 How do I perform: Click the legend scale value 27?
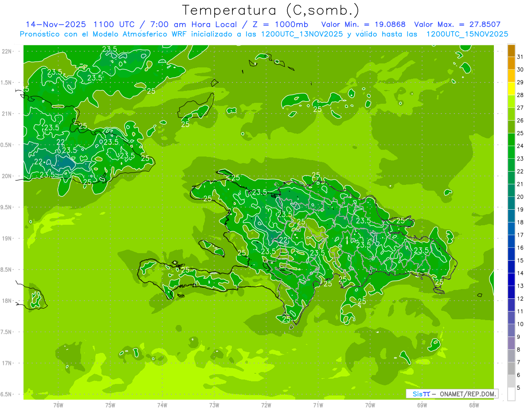520,108
